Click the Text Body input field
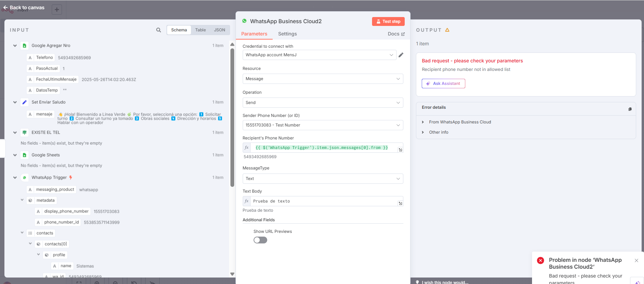Screen dimensions: 644x284 pos(323,201)
